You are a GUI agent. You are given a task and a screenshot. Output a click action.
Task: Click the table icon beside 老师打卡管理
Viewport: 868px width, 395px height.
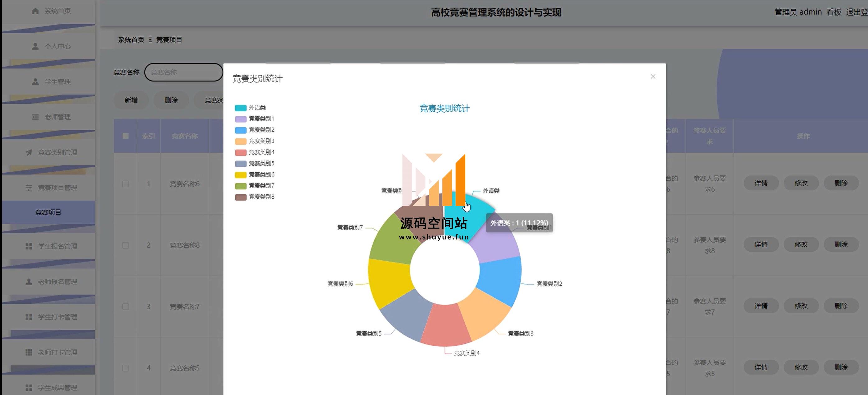point(29,352)
